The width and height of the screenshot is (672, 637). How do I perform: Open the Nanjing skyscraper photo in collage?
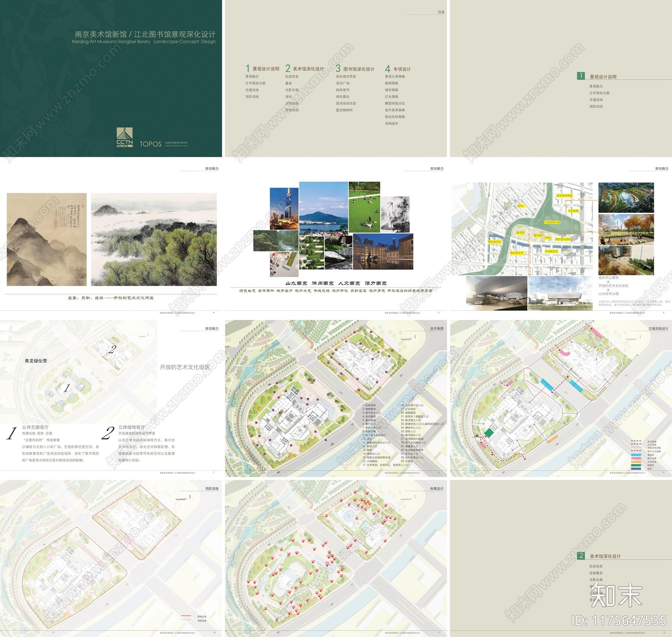pyautogui.click(x=284, y=208)
